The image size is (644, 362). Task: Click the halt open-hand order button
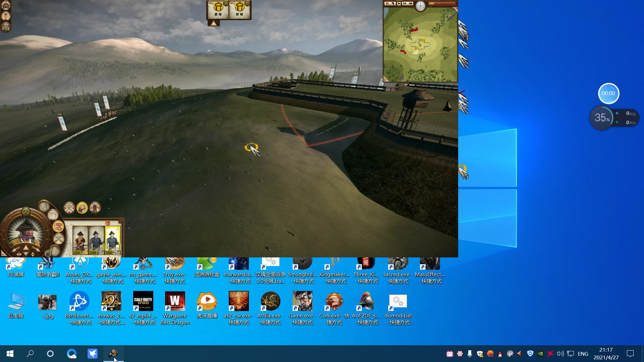click(53, 215)
